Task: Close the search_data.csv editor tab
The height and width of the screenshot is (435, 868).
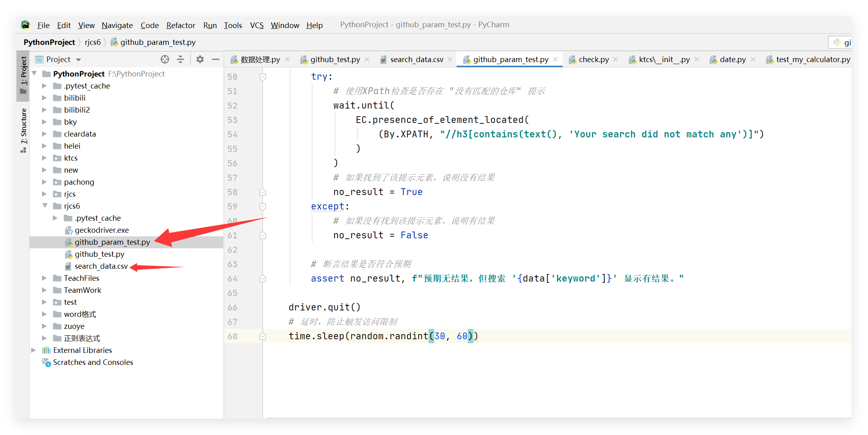Action: tap(450, 59)
